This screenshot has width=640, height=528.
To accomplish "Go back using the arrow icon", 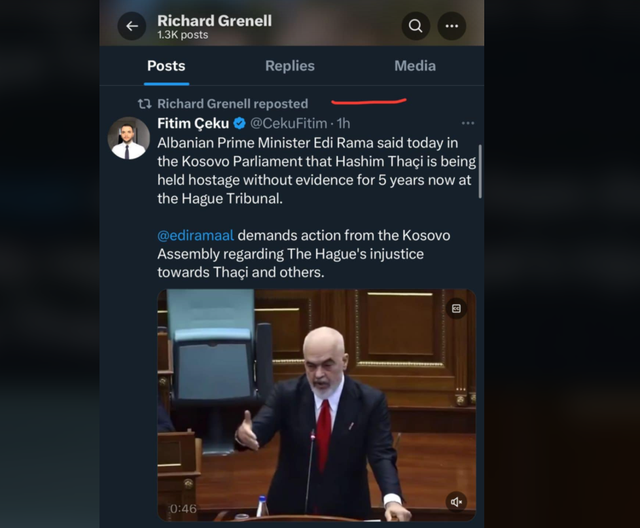I will (x=131, y=26).
